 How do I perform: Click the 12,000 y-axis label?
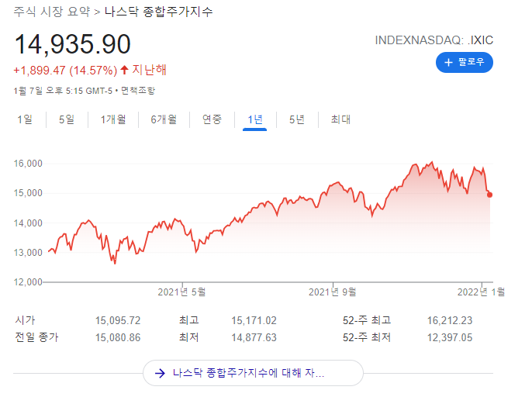click(28, 282)
